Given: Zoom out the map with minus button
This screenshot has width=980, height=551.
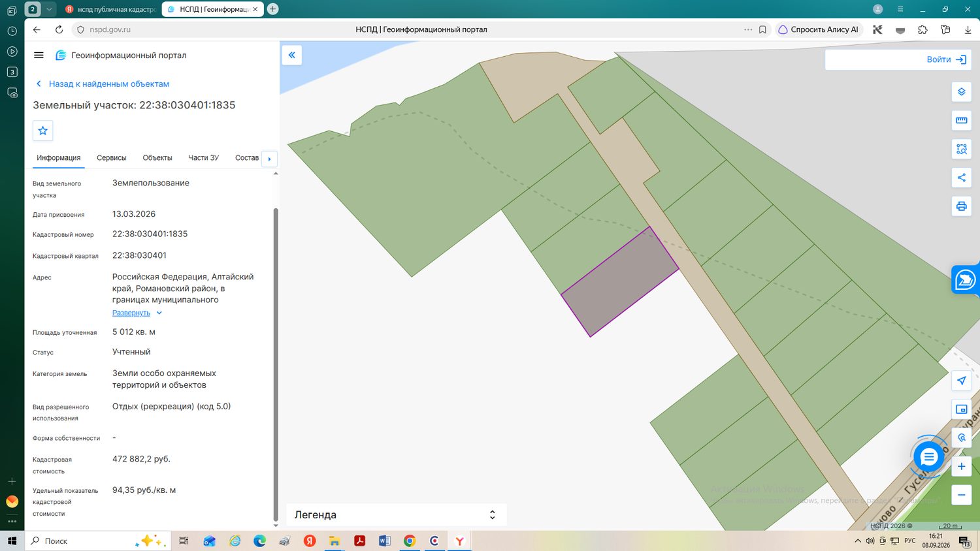Looking at the screenshot, I should pos(961,495).
